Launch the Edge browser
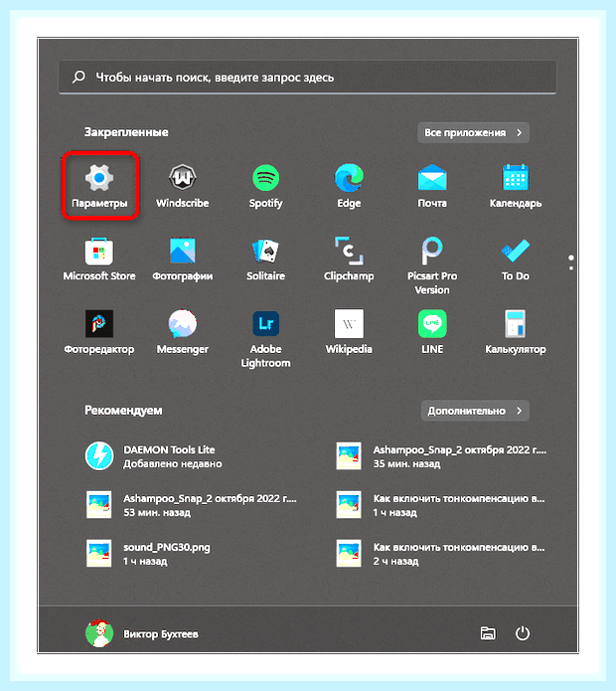The image size is (616, 691). [349, 185]
